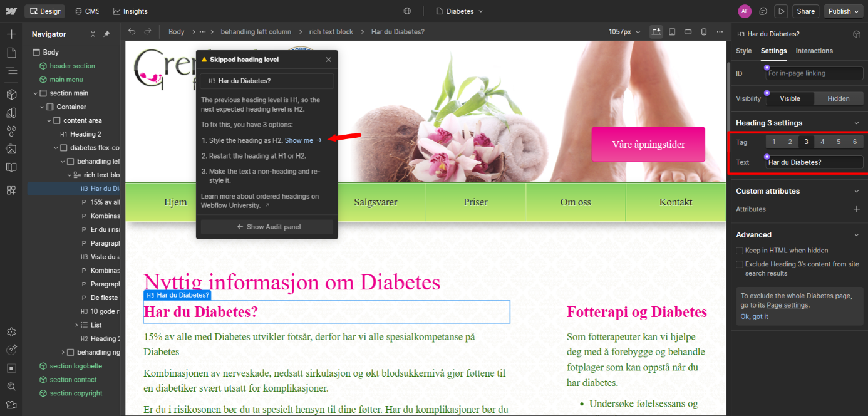Enable Keep in HTML when hidden
Screen dimensions: 868x416
click(x=740, y=251)
